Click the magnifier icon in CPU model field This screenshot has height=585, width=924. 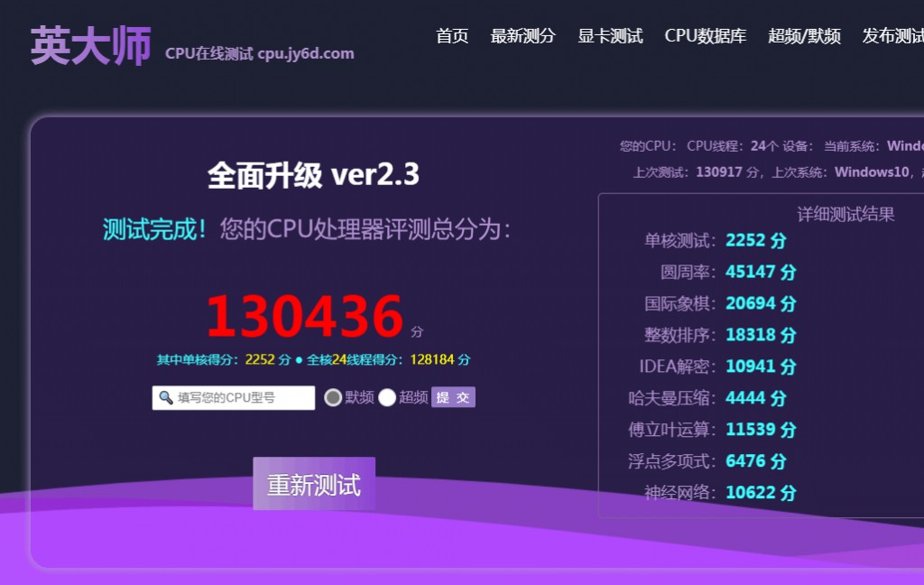click(166, 397)
